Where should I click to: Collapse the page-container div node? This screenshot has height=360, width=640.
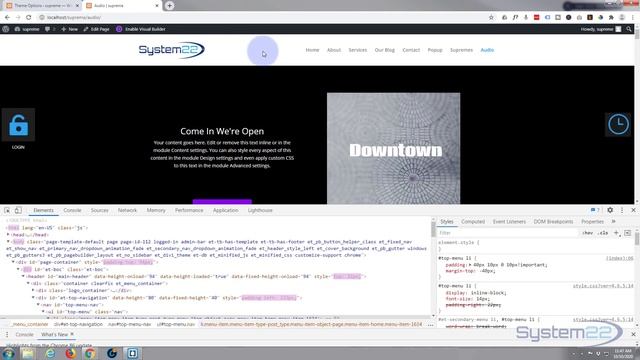[13, 262]
